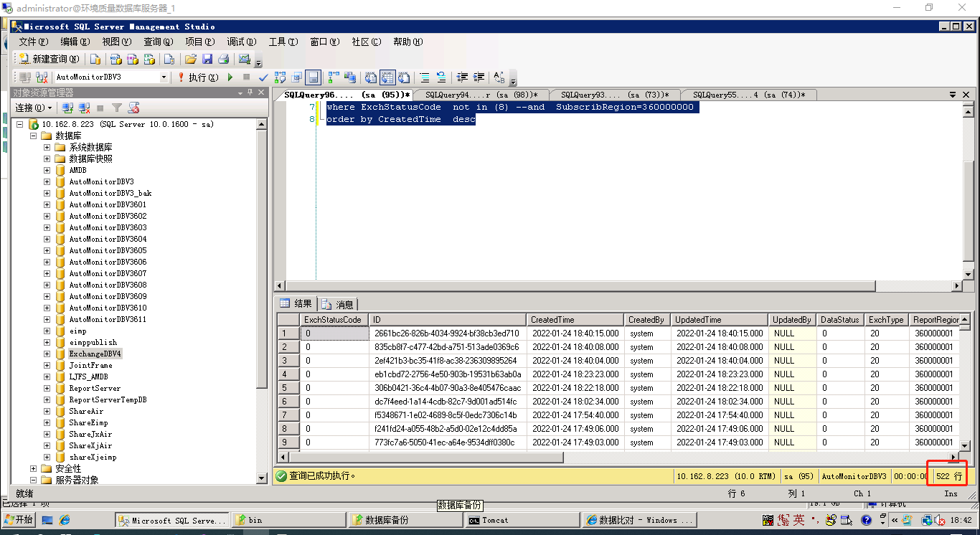Open the 数据比对 taskbar window

pos(638,520)
